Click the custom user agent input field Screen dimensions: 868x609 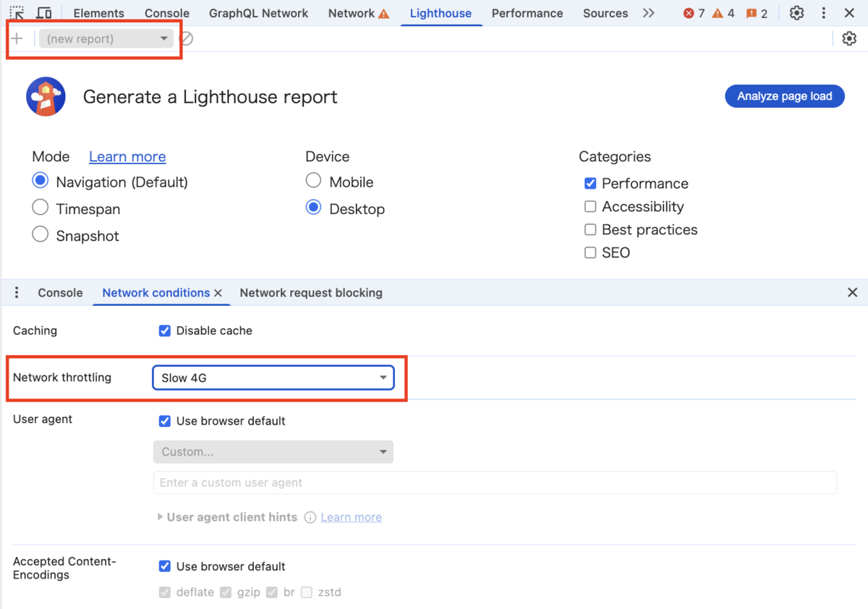point(495,482)
